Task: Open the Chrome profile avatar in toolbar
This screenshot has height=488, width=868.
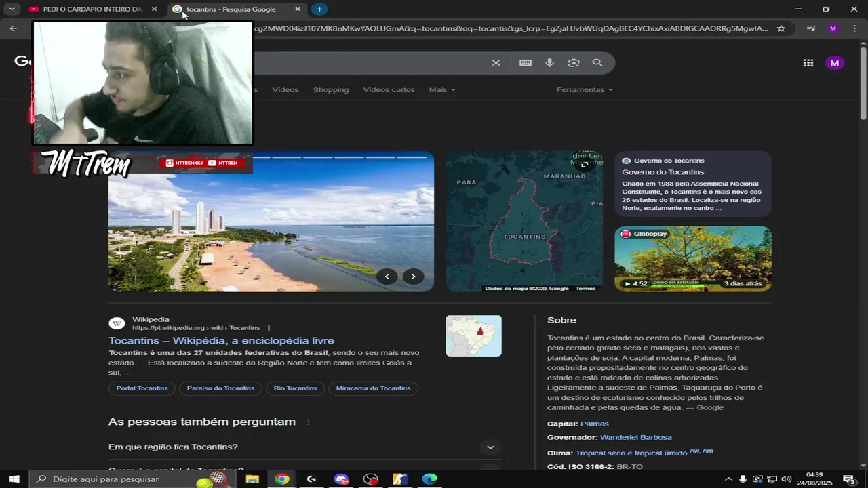Action: click(x=833, y=28)
